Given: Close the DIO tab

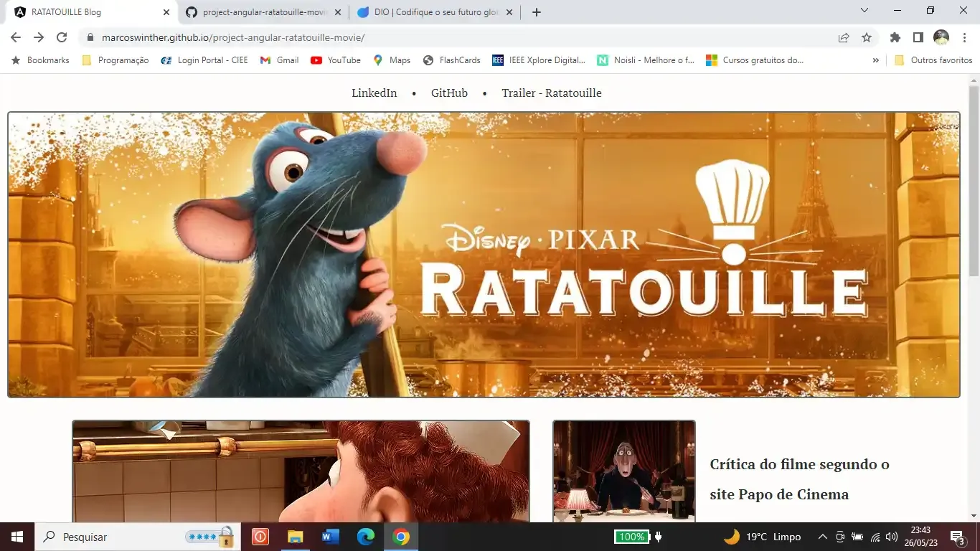Looking at the screenshot, I should [x=509, y=12].
